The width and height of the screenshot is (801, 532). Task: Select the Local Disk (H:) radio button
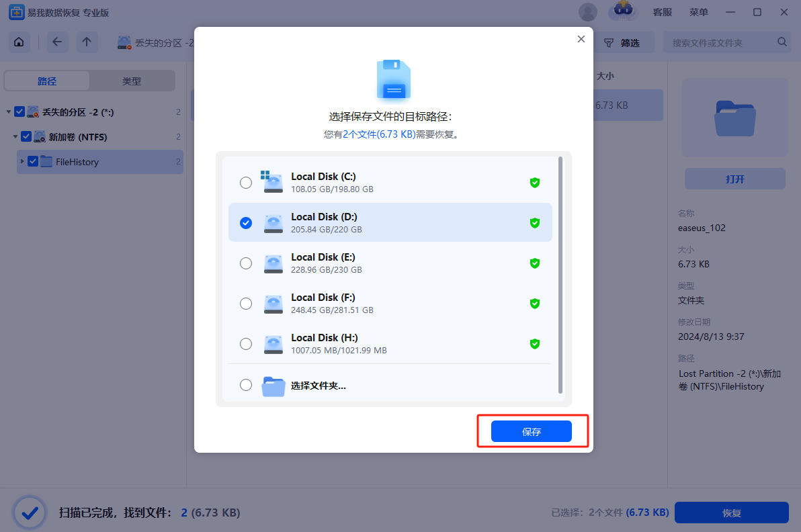click(x=246, y=344)
